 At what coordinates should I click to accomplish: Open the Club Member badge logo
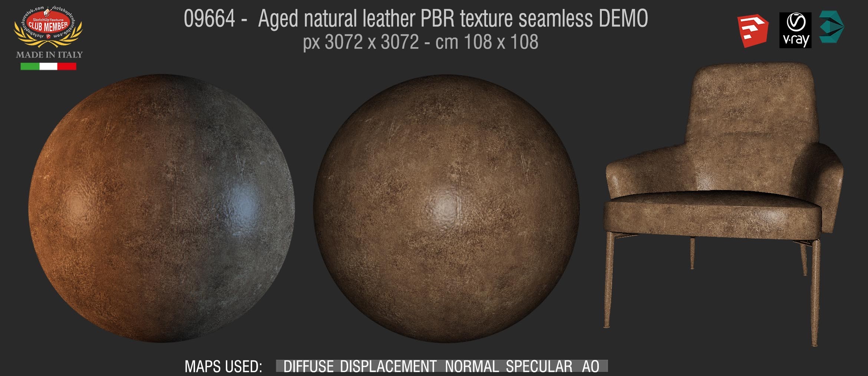point(48,27)
